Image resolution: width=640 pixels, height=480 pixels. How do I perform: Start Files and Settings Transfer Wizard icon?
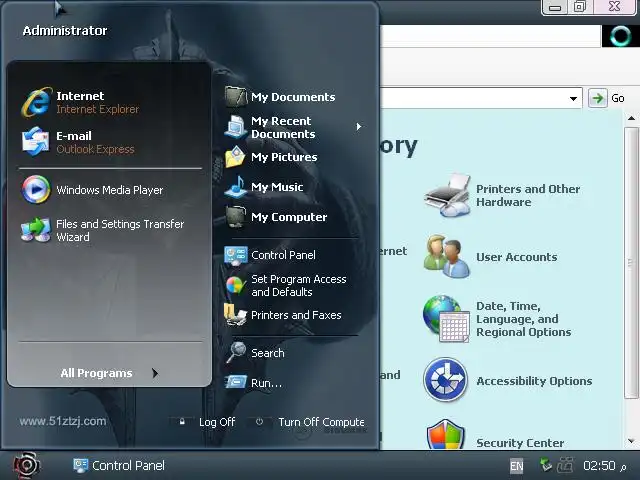36,230
